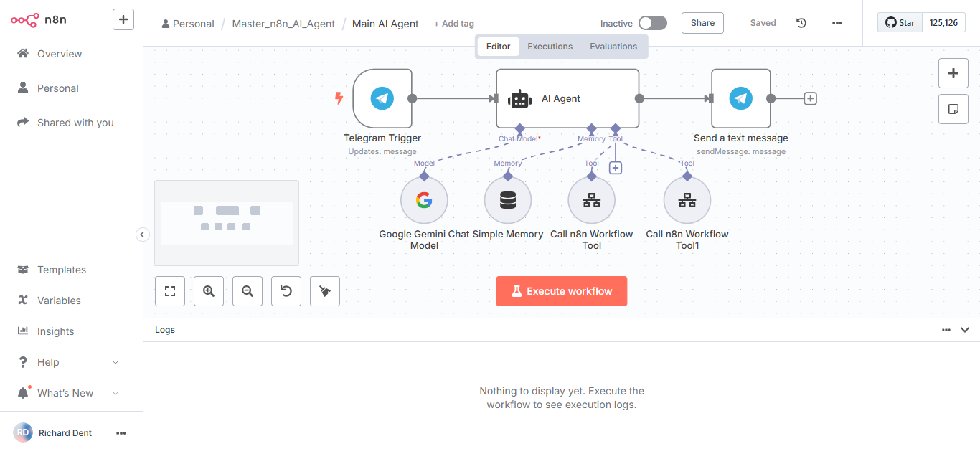The height and width of the screenshot is (454, 980).
Task: Open the Call n8n Workflow Tool node
Action: [x=592, y=201]
